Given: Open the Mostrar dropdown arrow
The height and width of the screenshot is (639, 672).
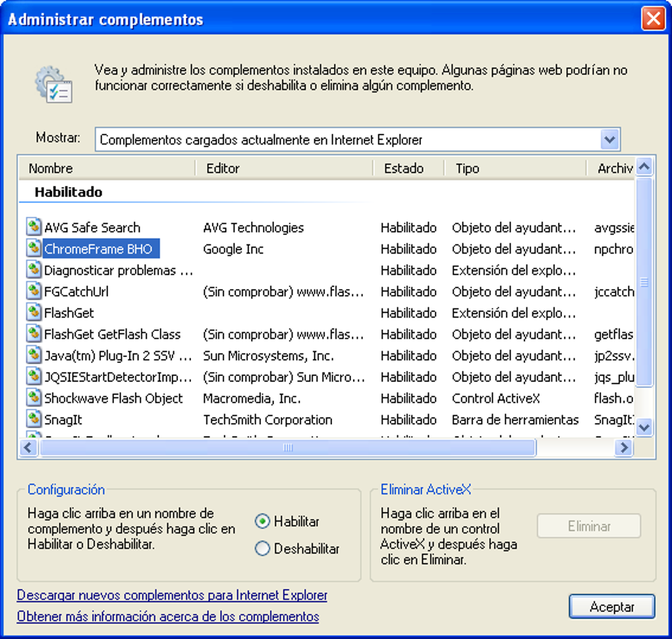Looking at the screenshot, I should click(610, 139).
